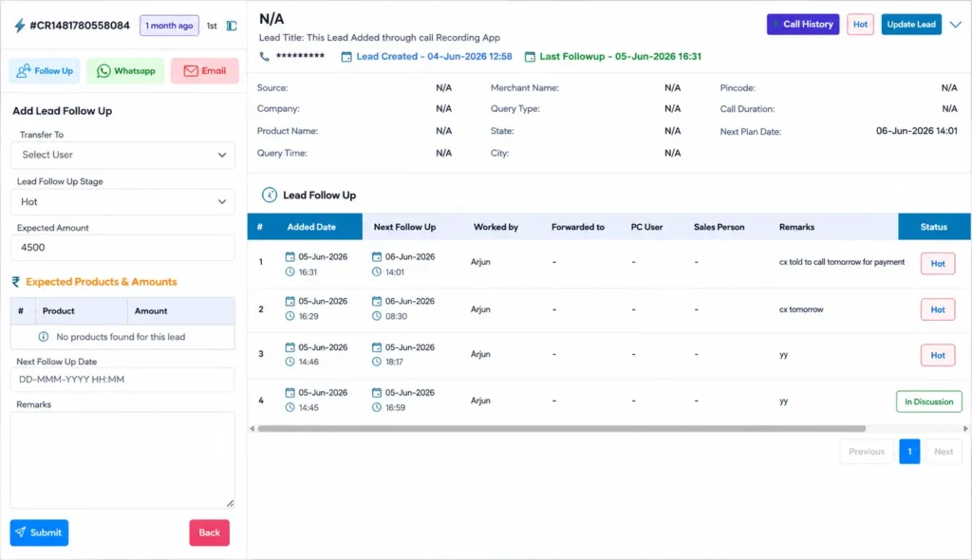Click the rupee icon beside Expected Products
Viewport: 972px width, 560px height.
point(16,282)
